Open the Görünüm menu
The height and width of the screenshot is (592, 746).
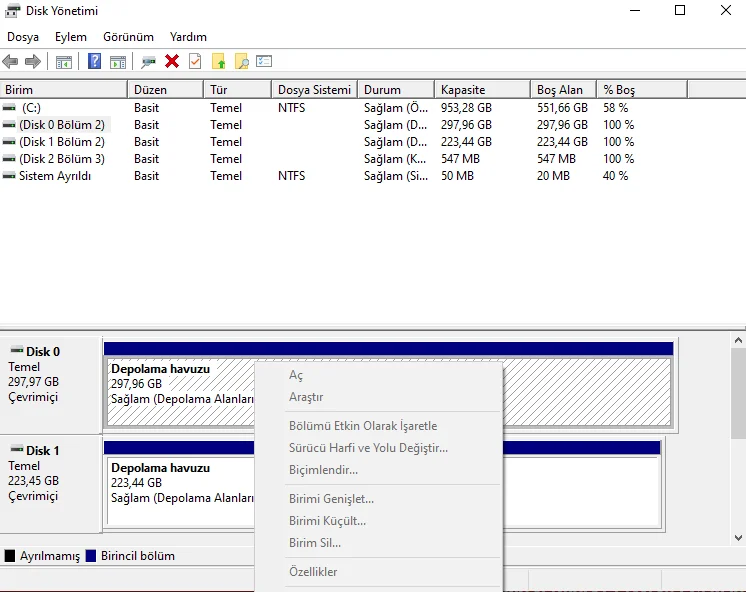[128, 37]
